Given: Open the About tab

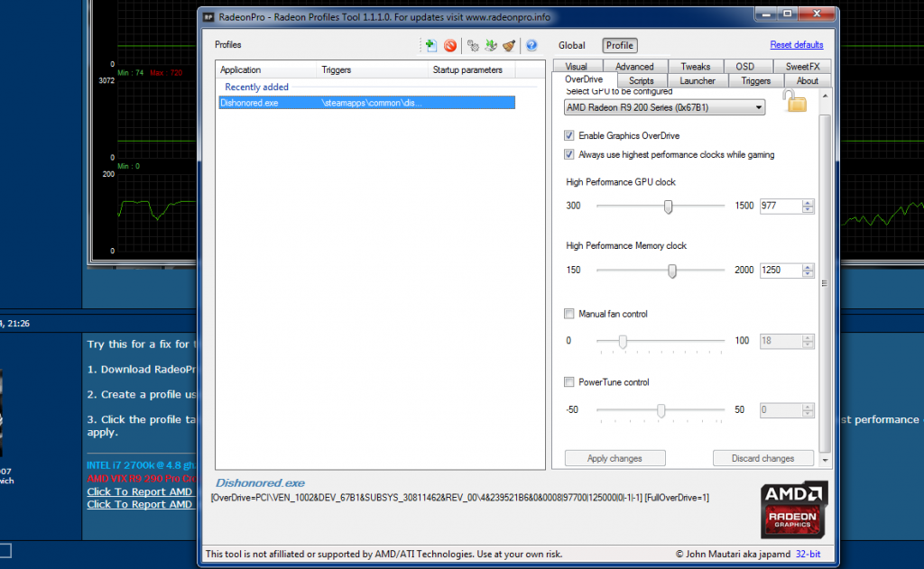Looking at the screenshot, I should click(808, 80).
